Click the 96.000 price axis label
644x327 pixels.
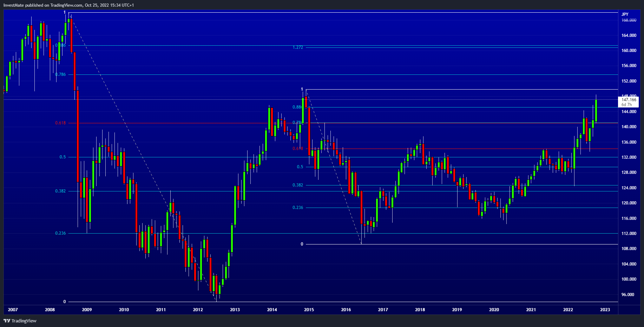coord(628,295)
